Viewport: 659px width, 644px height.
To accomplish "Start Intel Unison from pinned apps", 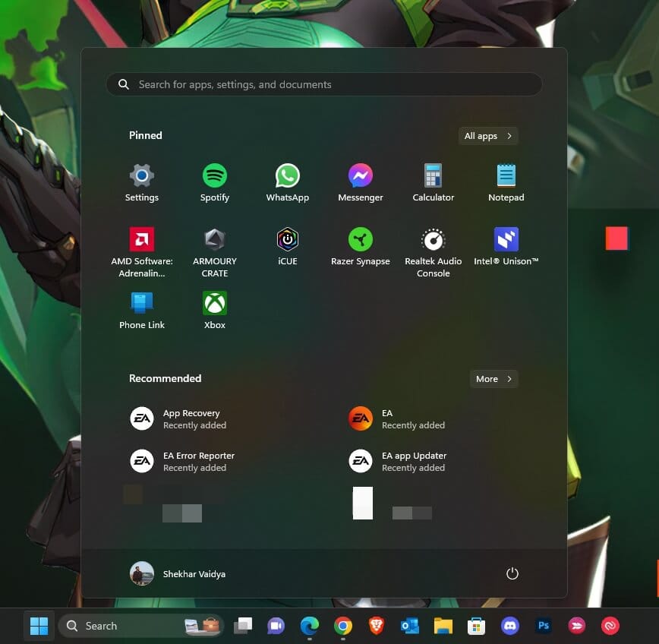I will click(506, 238).
